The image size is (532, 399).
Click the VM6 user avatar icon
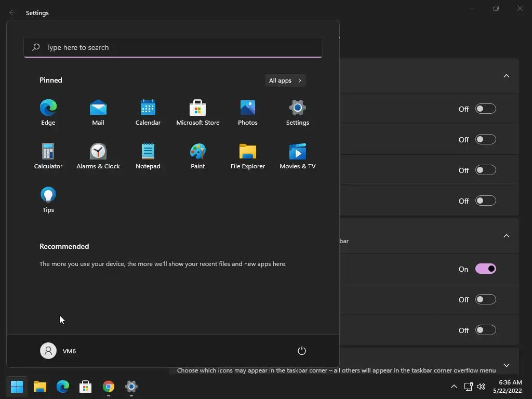pos(48,351)
